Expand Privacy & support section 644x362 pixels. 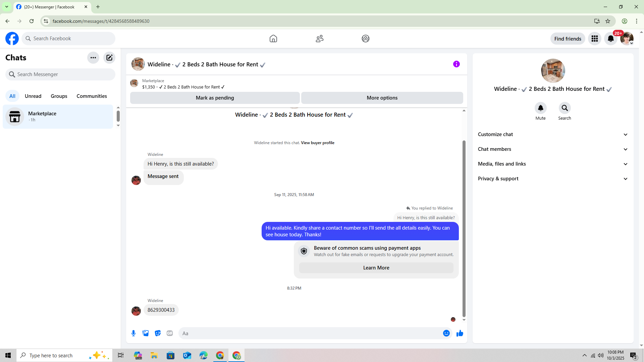coord(553,179)
